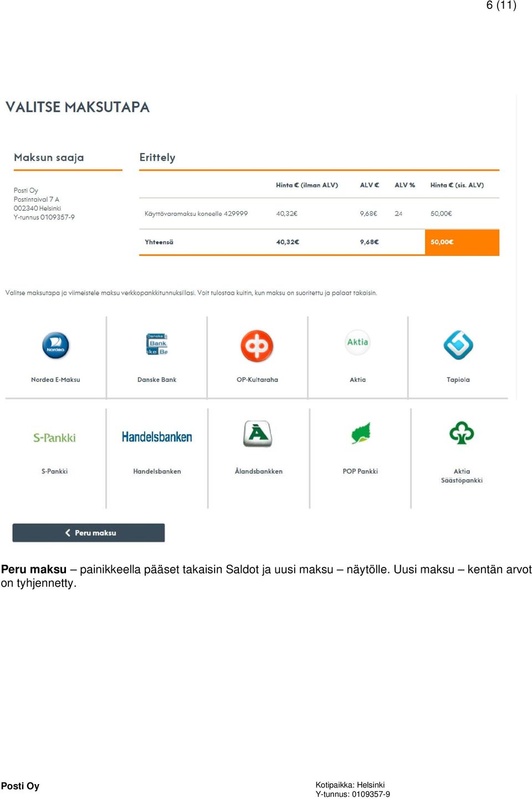Click the 'Yhteensä' total row label
The width and height of the screenshot is (532, 799).
[159, 242]
